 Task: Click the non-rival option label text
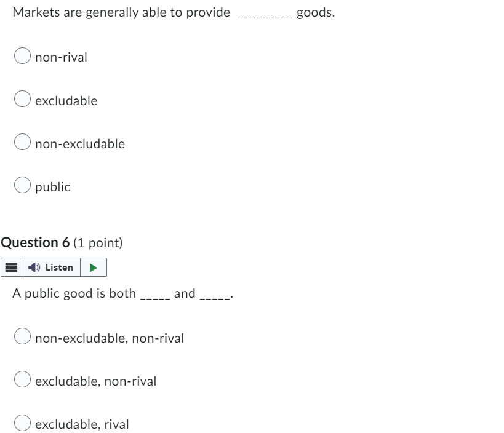click(x=62, y=57)
